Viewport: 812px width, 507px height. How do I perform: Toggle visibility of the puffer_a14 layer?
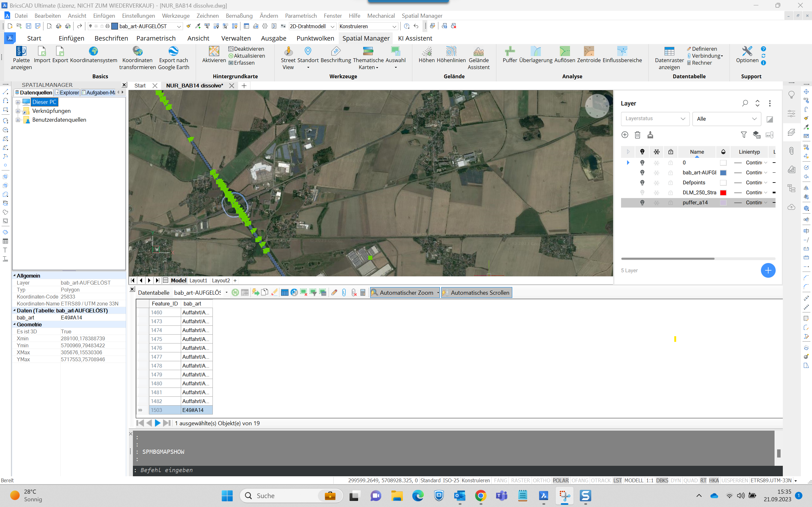pos(642,202)
